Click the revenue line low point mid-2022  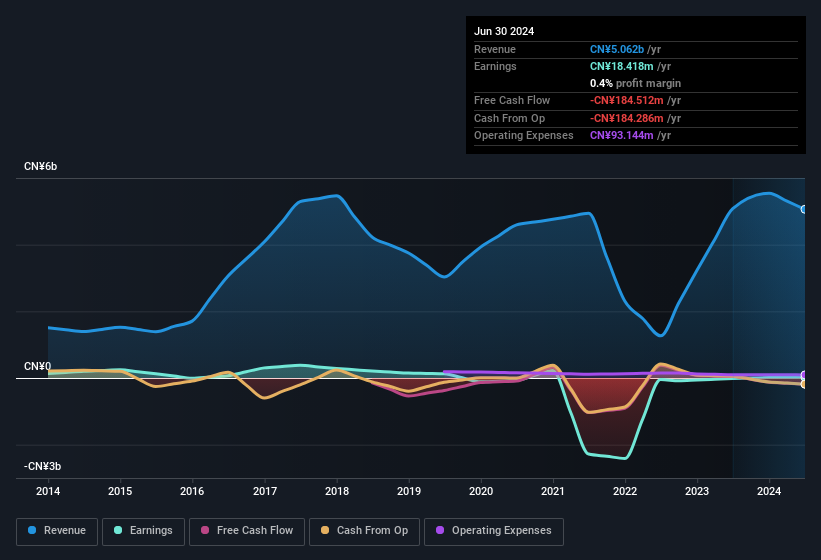coord(660,335)
